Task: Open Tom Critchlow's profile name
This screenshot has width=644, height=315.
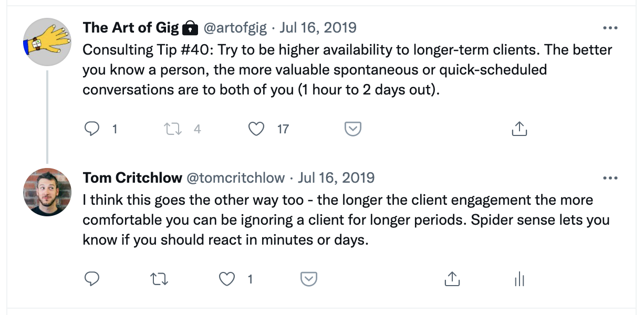Action: coord(133,178)
